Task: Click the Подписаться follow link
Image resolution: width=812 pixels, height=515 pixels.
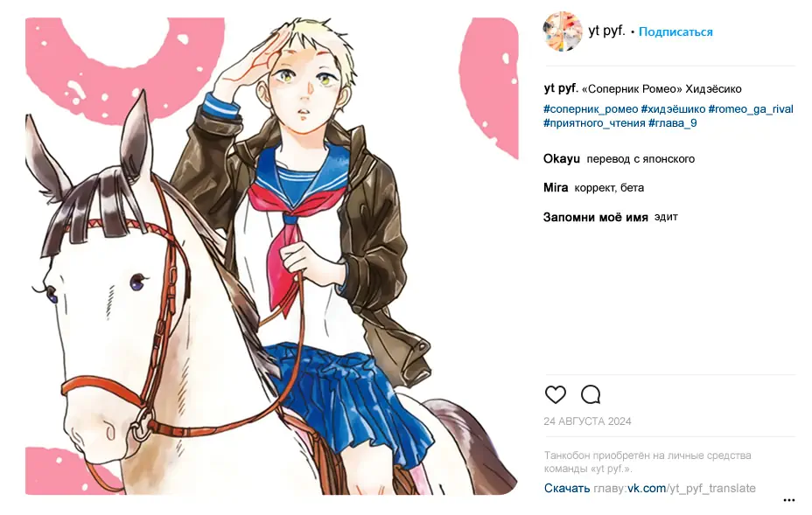Action: (x=675, y=32)
